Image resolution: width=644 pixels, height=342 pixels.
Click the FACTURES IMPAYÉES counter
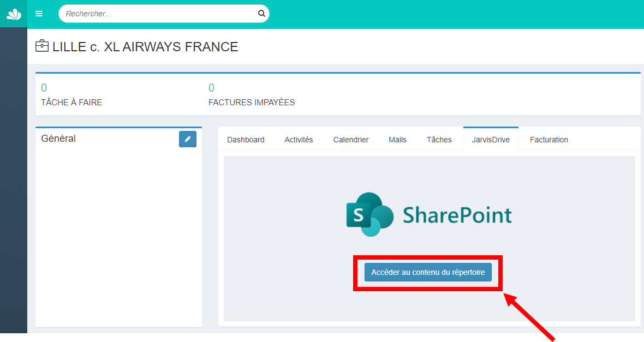[252, 95]
